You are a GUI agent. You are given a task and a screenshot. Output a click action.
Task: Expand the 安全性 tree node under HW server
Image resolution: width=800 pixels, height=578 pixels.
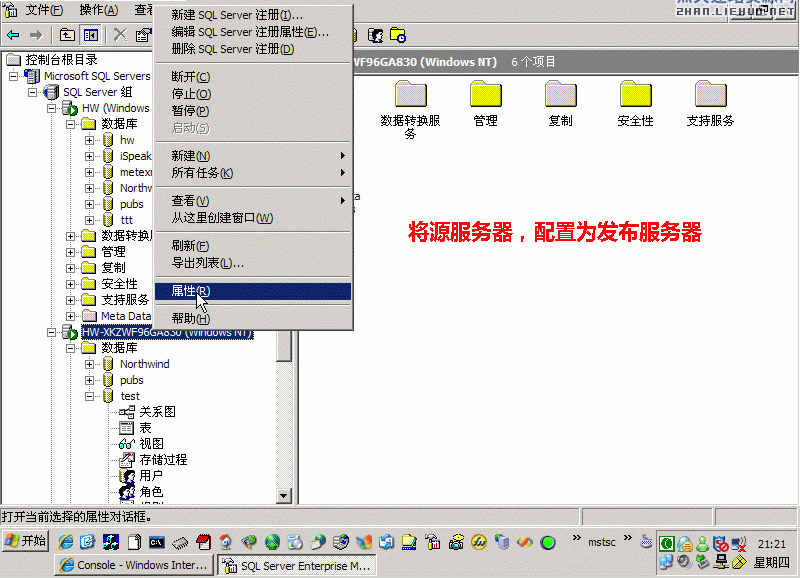[70, 284]
